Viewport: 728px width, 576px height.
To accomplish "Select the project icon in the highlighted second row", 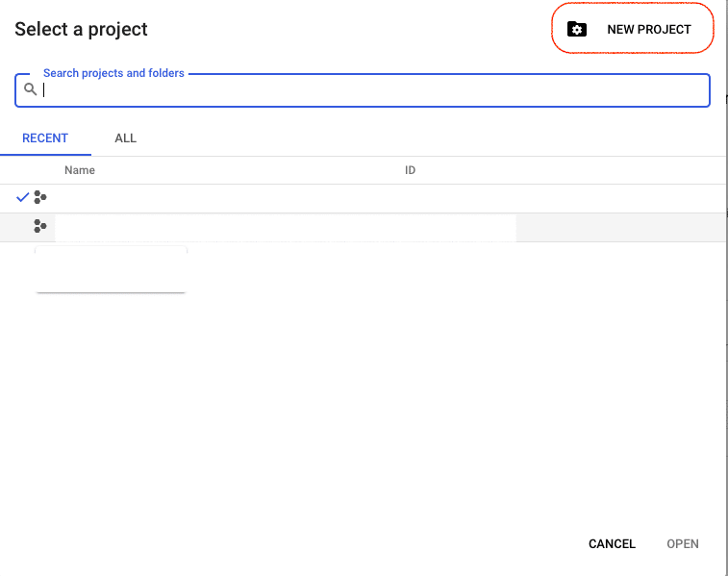I will [39, 226].
